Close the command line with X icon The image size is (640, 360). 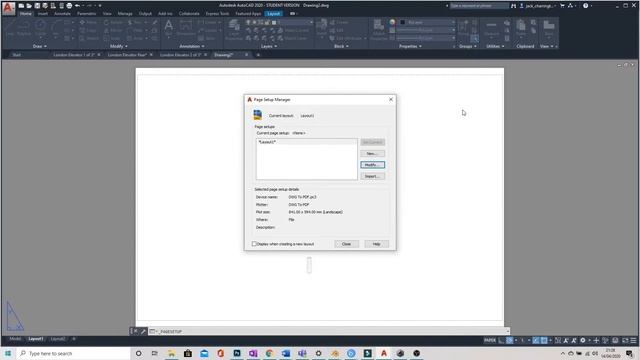point(136,331)
